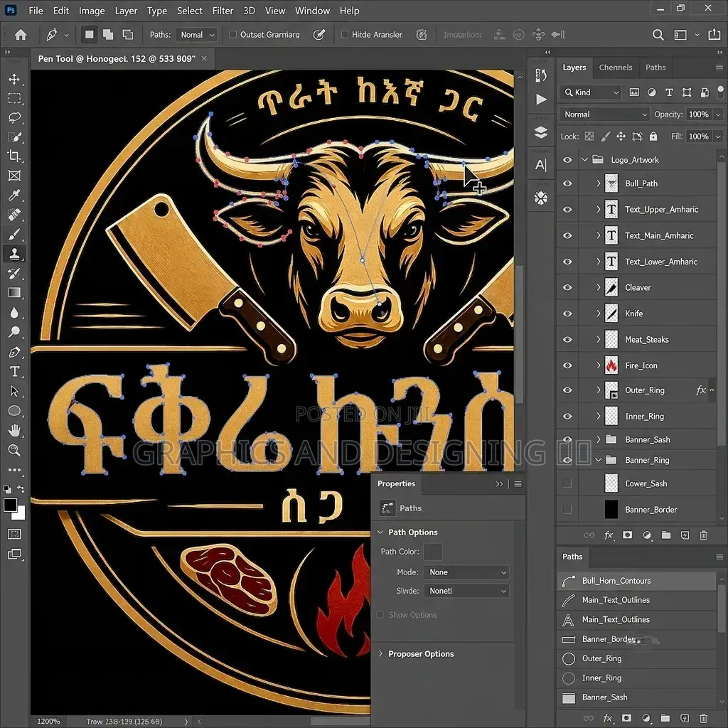Select the Horizontal Type tool
Image resolution: width=728 pixels, height=728 pixels.
pos(14,371)
